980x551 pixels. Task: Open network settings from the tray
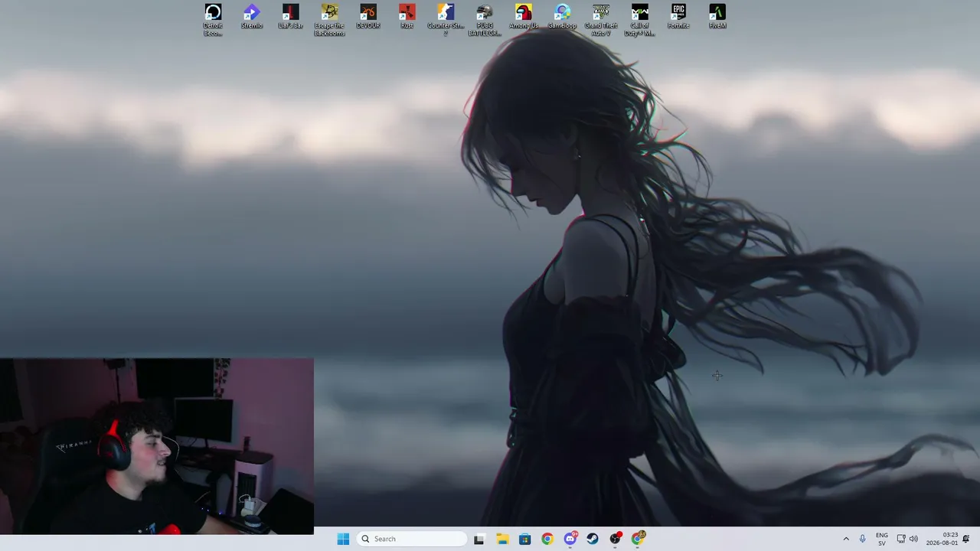(901, 539)
